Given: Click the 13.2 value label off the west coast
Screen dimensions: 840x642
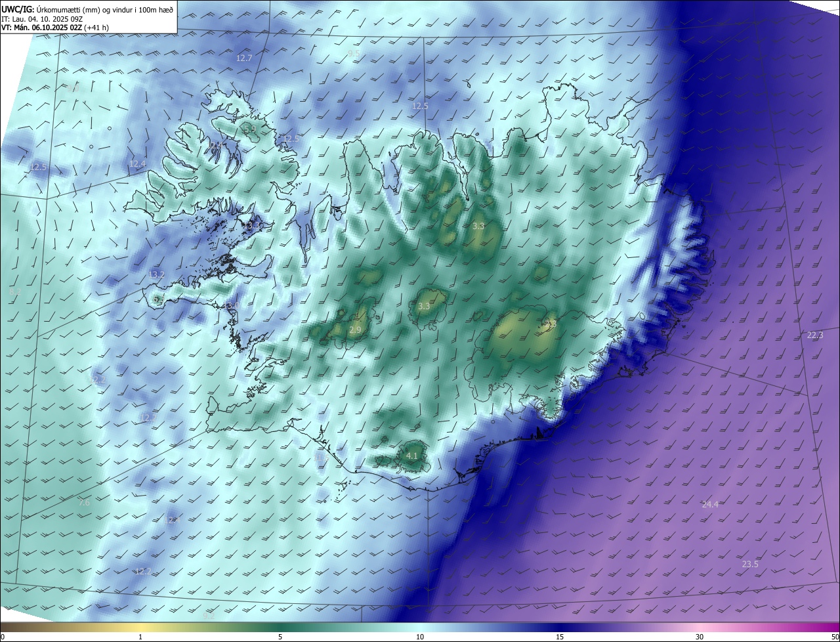Looking at the screenshot, I should [156, 275].
